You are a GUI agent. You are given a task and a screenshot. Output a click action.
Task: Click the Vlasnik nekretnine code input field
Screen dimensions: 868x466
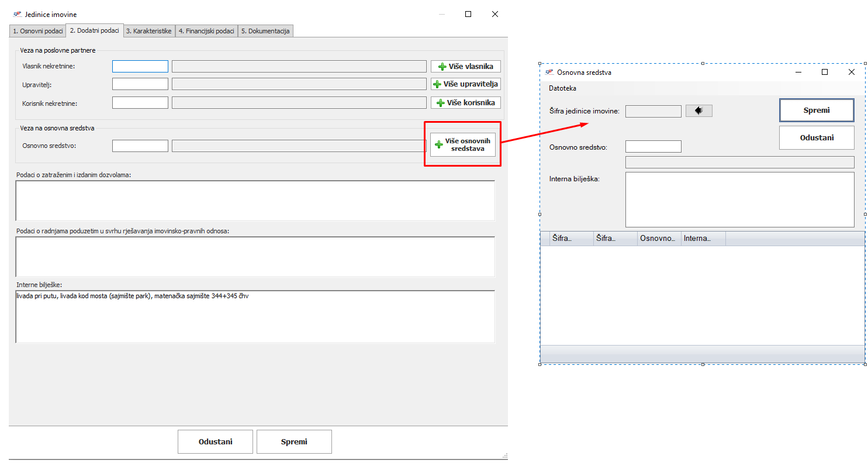click(140, 67)
